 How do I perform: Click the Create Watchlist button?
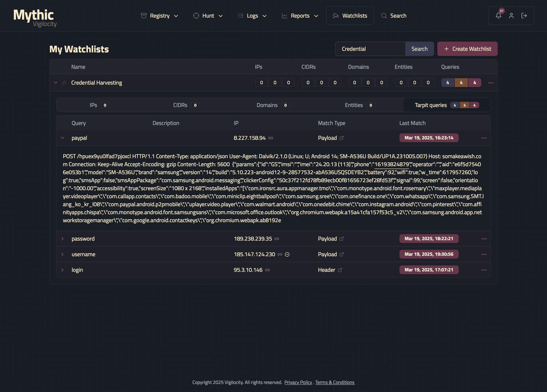pyautogui.click(x=467, y=49)
